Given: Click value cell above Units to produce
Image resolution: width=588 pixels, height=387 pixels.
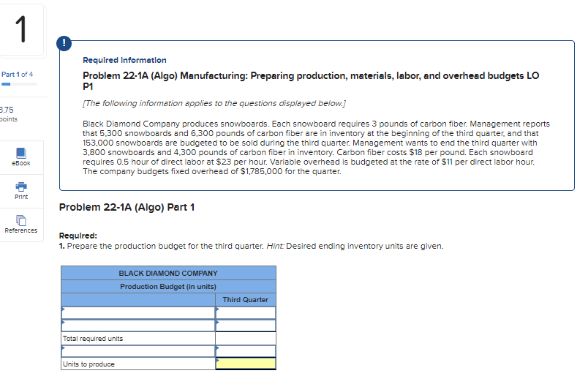Looking at the screenshot, I should 246,351.
